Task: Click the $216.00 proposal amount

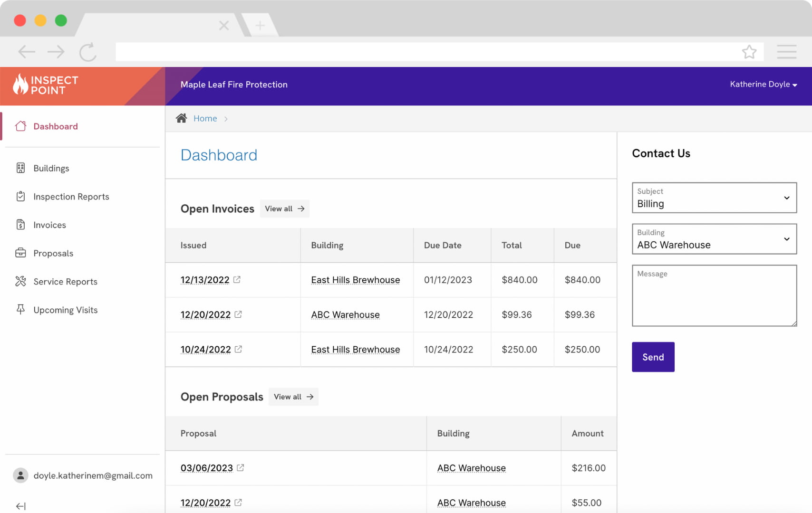Action: click(589, 468)
